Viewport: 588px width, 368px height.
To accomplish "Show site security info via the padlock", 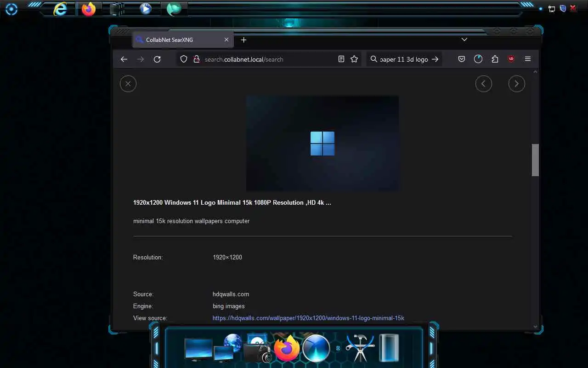I will pos(196,59).
